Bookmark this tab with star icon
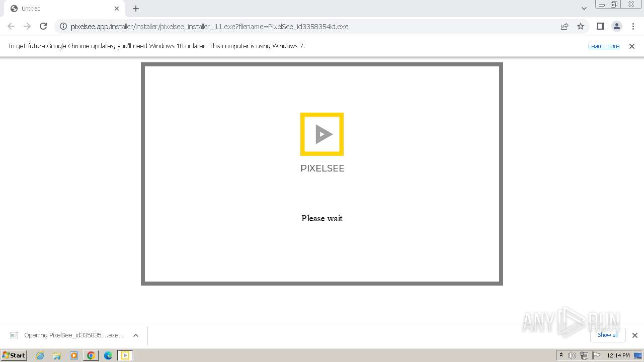The image size is (644, 362). pyautogui.click(x=581, y=26)
